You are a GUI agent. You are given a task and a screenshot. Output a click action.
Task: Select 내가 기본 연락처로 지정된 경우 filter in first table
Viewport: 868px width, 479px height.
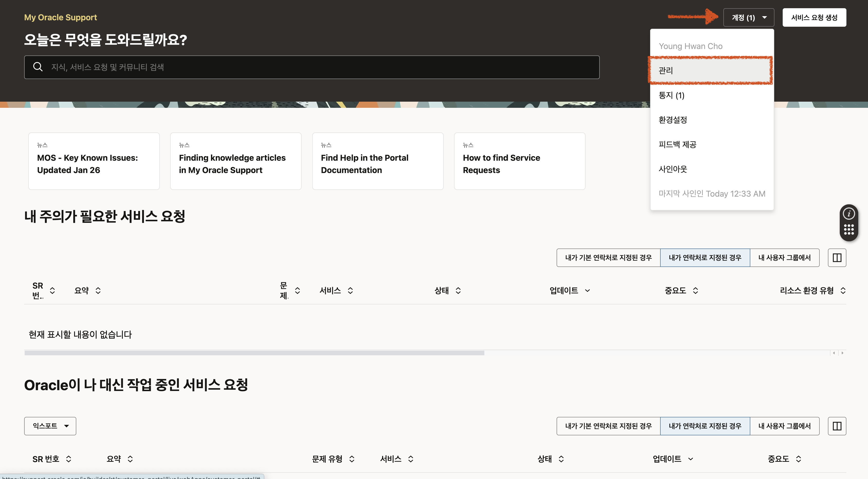(x=608, y=257)
